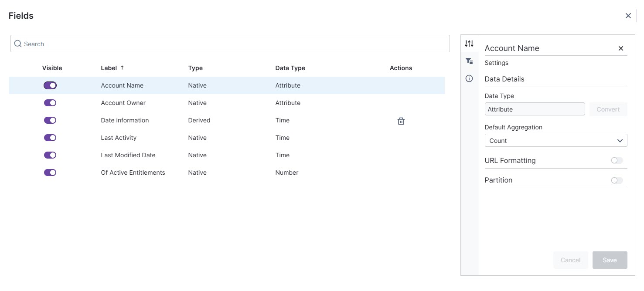
Task: Close the Account Name settings panel
Action: coord(621,48)
